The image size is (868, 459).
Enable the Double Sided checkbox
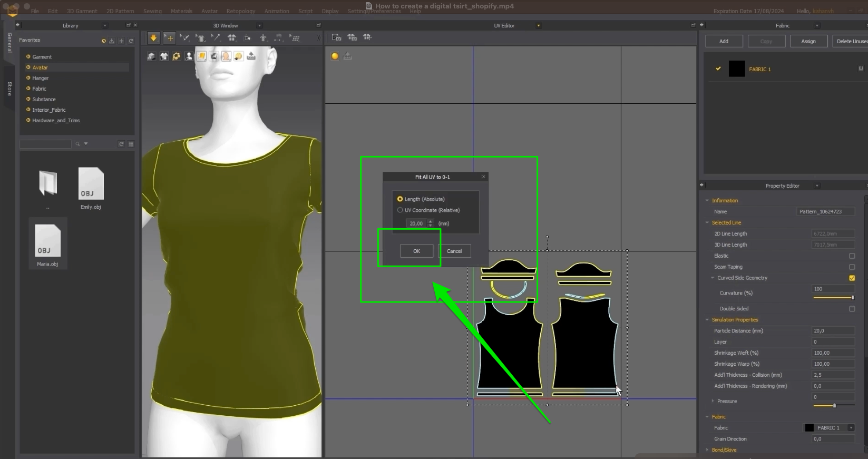pos(852,309)
